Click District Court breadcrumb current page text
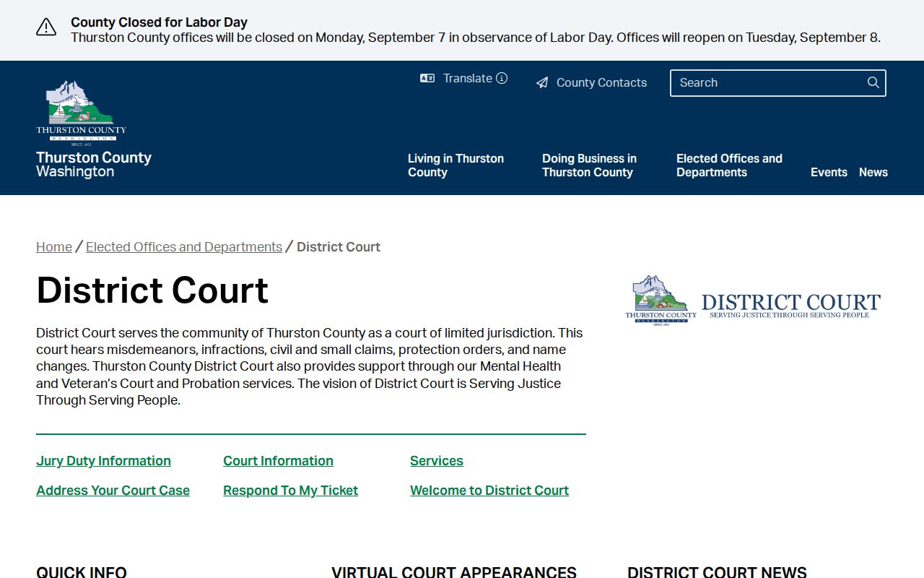924x578 pixels. (x=339, y=247)
